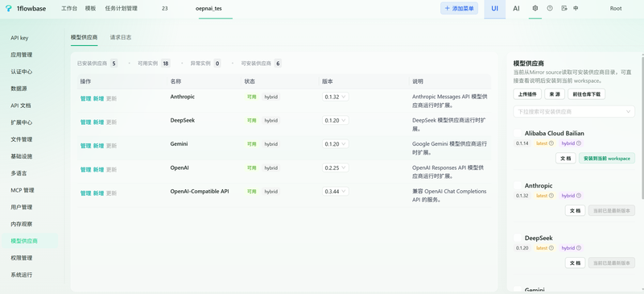The image size is (644, 294).
Task: Open 文件管理 in the sidebar
Action: [22, 139]
